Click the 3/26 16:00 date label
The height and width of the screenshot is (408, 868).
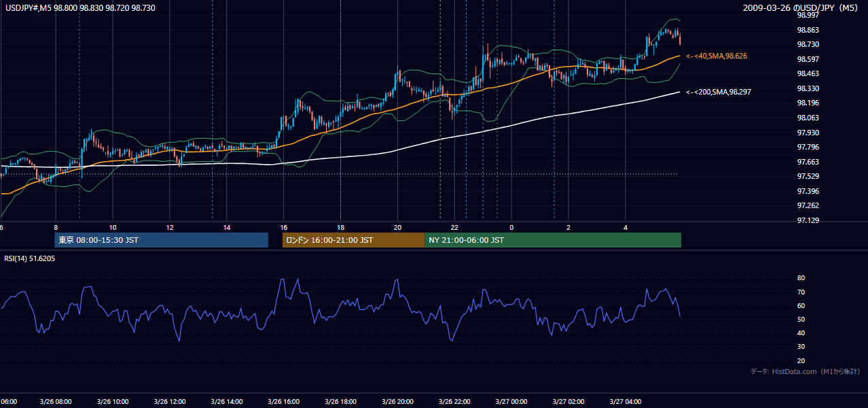coord(284,401)
